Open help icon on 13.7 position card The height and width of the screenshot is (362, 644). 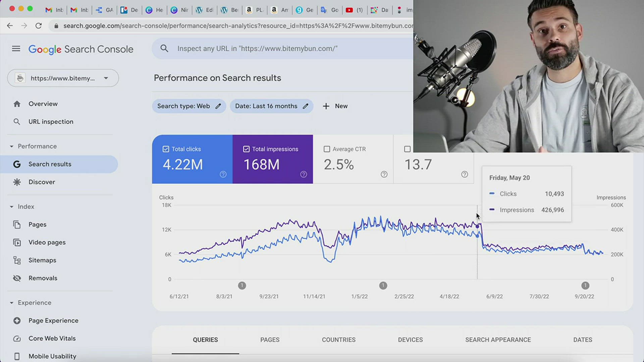click(x=465, y=174)
